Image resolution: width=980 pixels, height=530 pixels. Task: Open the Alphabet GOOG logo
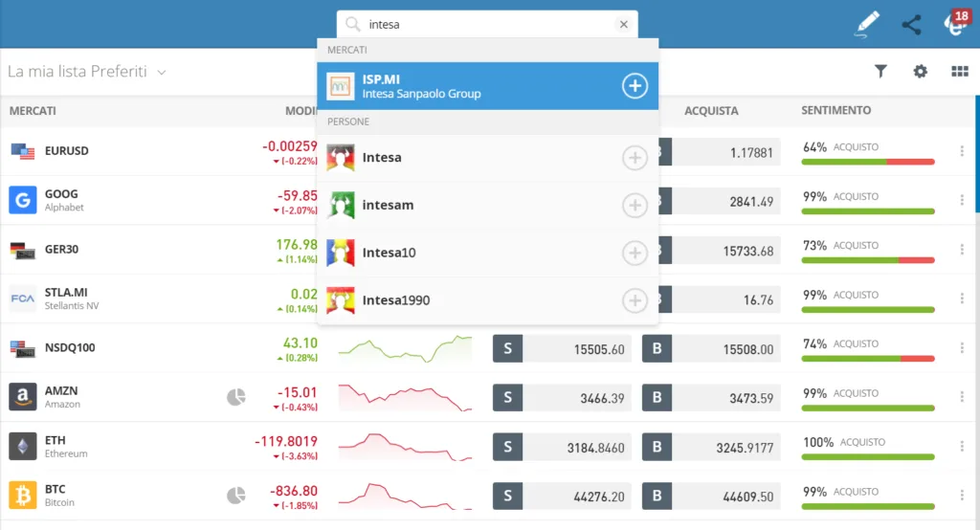[23, 200]
